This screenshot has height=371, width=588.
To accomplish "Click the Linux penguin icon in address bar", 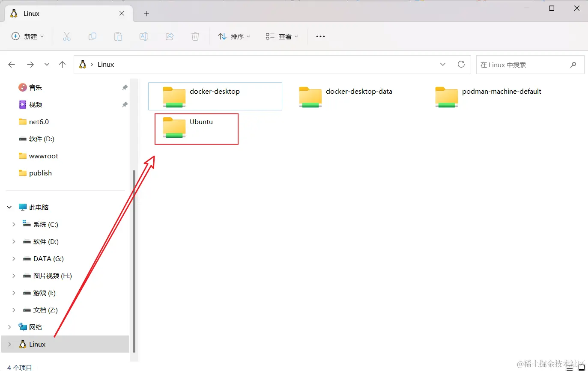I will tap(83, 64).
